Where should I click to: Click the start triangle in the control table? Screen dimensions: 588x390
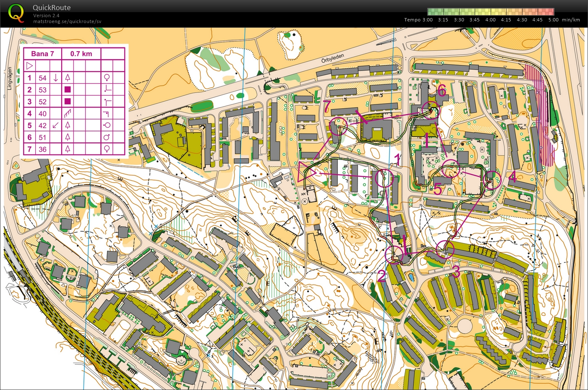(x=29, y=65)
